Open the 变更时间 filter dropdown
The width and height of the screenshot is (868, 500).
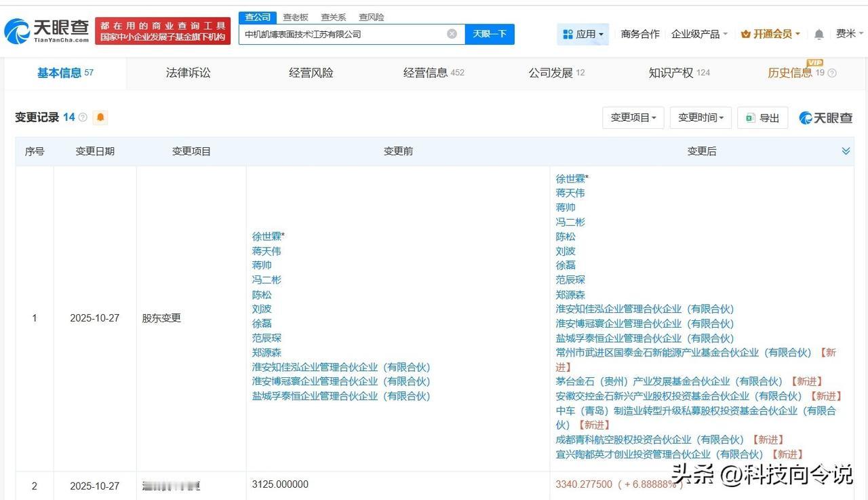(x=700, y=117)
